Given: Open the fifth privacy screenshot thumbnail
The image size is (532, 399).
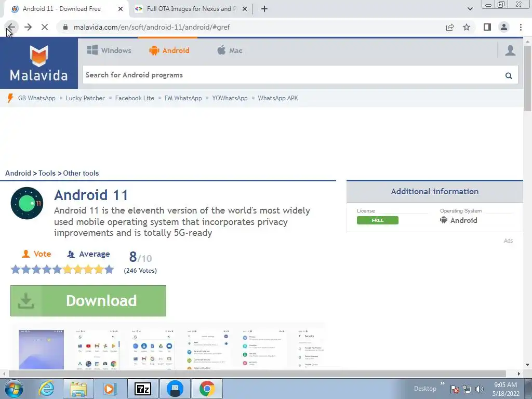Looking at the screenshot, I should click(263, 350).
